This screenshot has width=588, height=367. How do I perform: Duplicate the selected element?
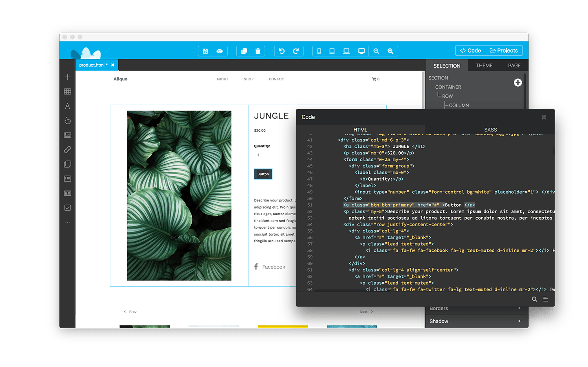(244, 51)
